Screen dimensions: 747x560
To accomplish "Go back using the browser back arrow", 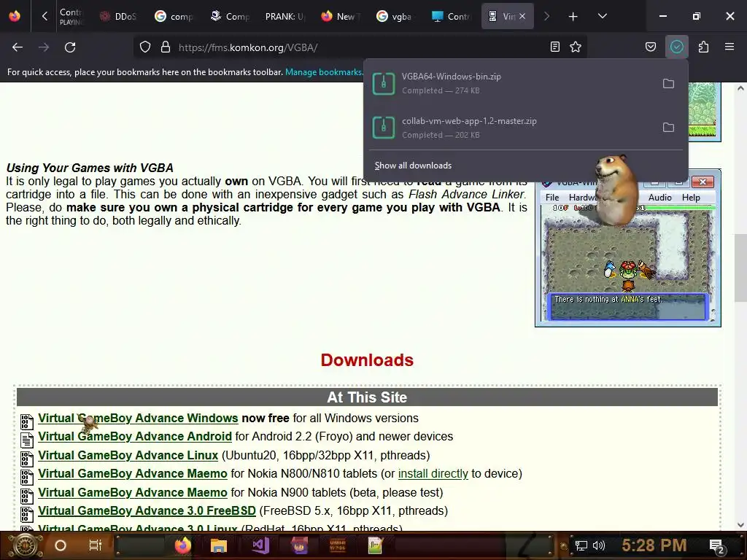I will click(x=18, y=47).
